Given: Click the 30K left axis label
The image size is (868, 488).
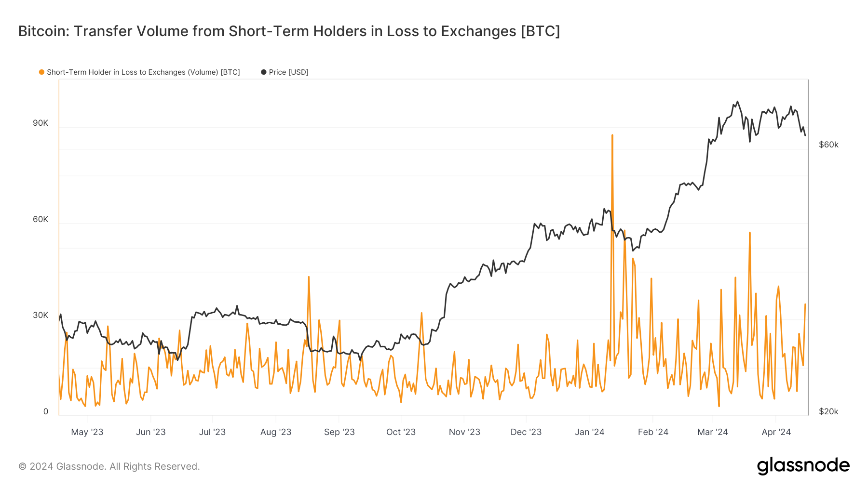Looking at the screenshot, I should 41,316.
